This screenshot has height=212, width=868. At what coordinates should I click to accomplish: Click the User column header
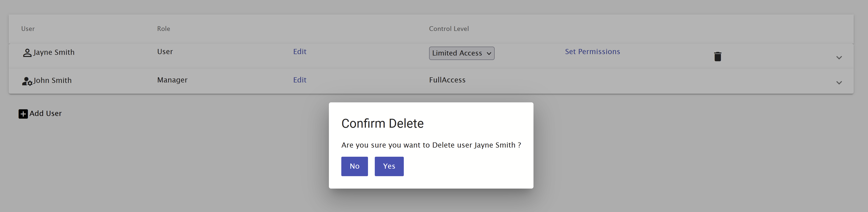click(28, 29)
